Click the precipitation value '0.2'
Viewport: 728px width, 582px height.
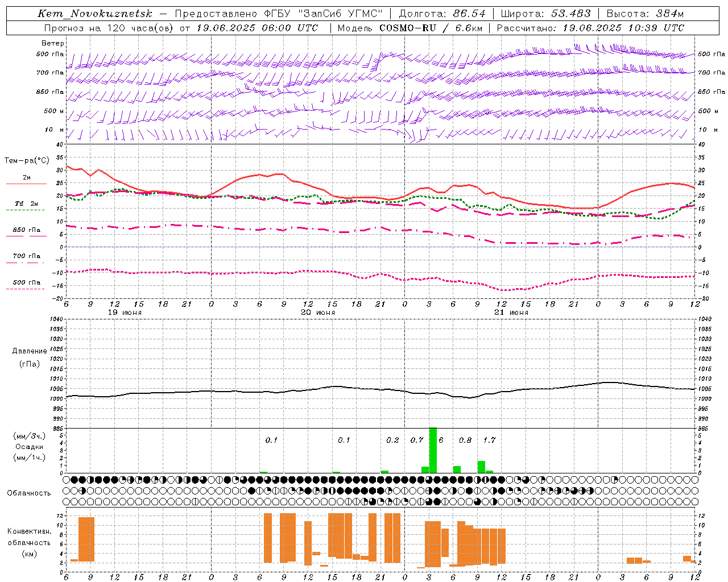click(392, 440)
